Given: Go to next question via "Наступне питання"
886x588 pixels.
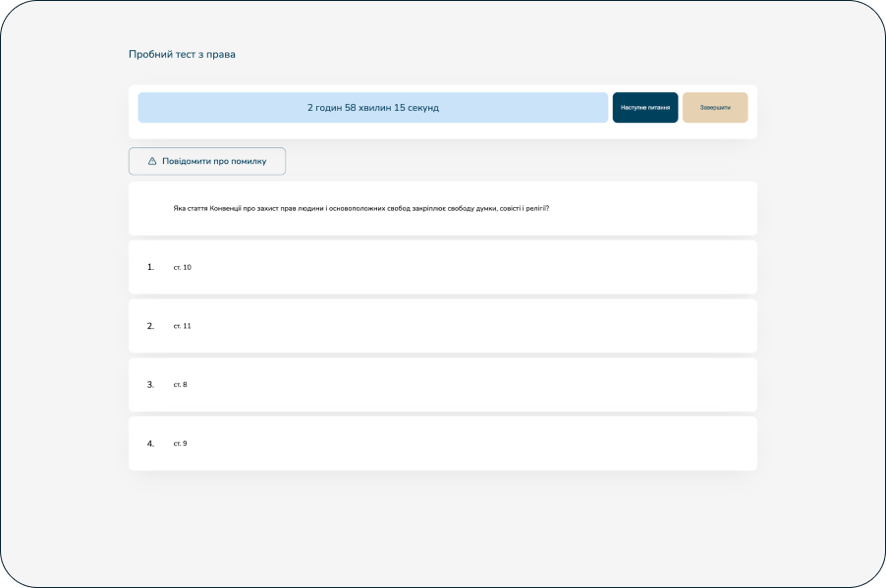Looking at the screenshot, I should (x=645, y=108).
